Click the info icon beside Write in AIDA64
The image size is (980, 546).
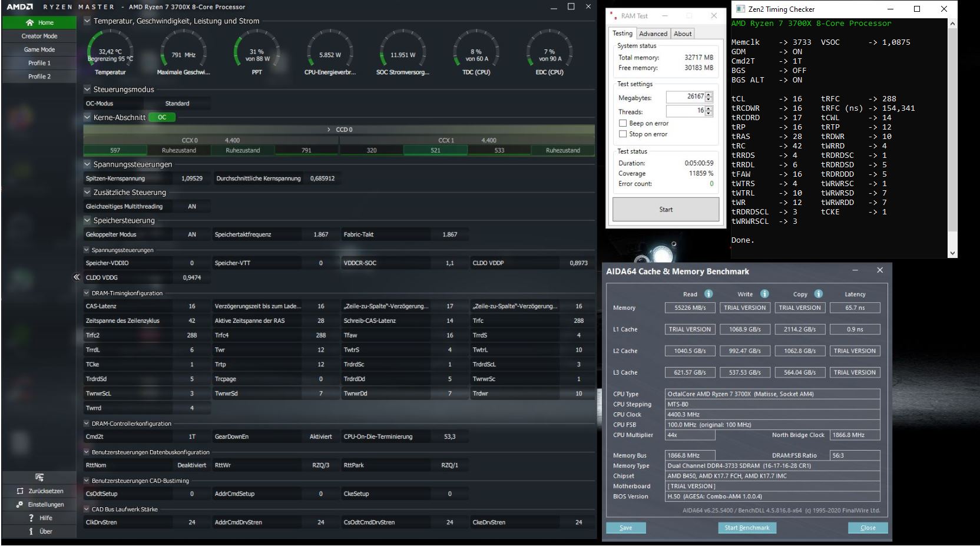pos(764,294)
